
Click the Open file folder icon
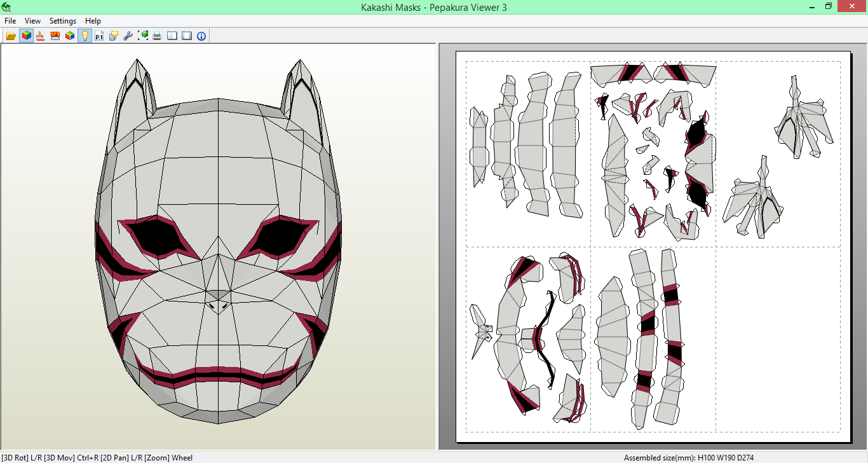[11, 36]
